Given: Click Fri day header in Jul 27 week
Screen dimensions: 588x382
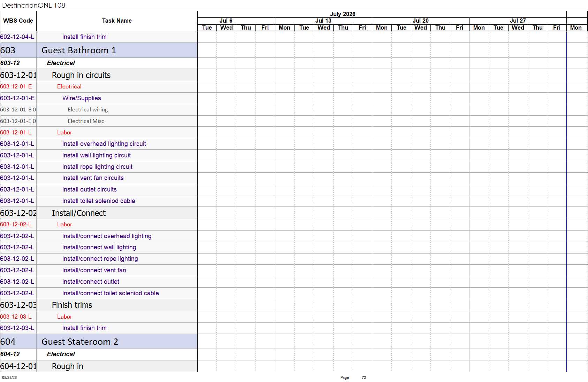Looking at the screenshot, I should pos(557,28).
